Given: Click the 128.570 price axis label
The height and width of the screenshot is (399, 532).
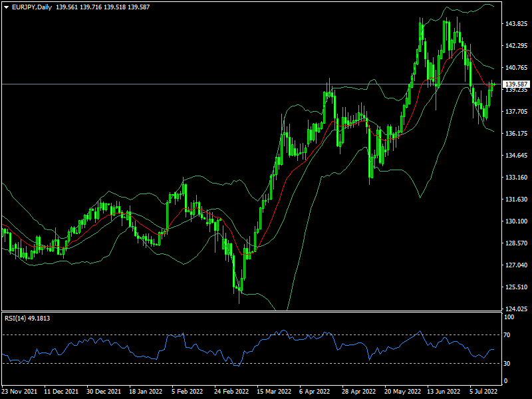Looking at the screenshot, I should coord(517,243).
